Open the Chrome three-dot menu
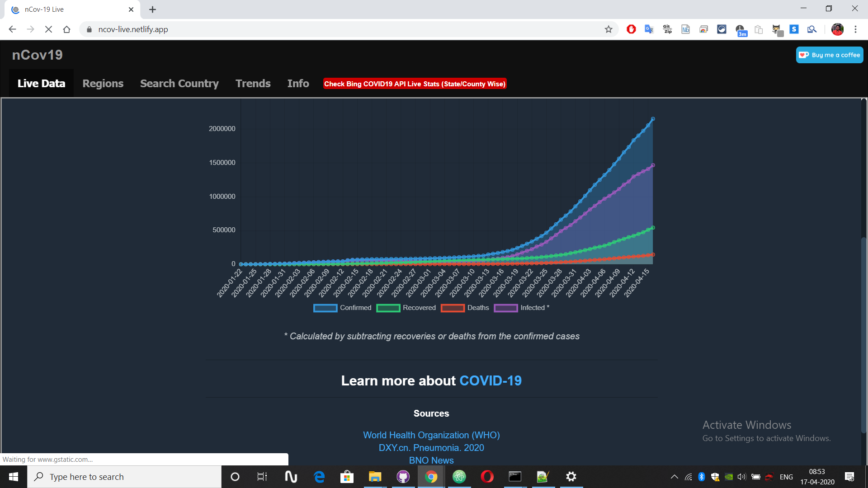This screenshot has height=488, width=868. 856,29
